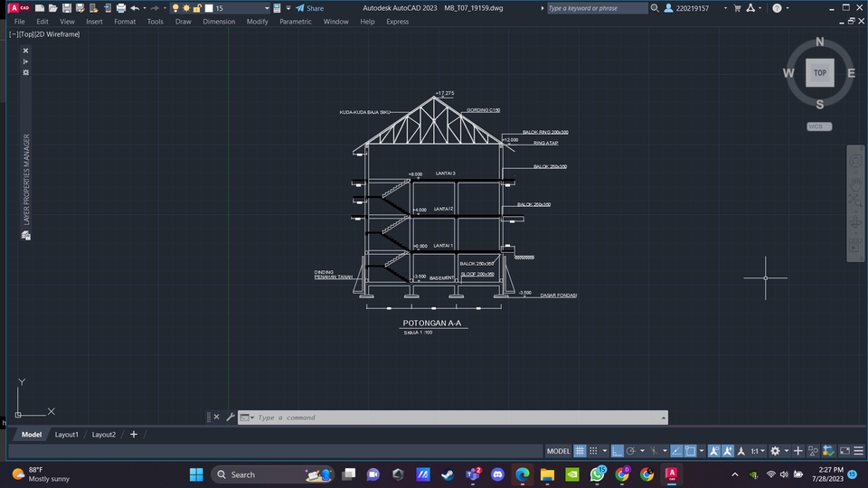Click the Save As icon
Viewport: 868px width, 488px height.
click(x=80, y=8)
